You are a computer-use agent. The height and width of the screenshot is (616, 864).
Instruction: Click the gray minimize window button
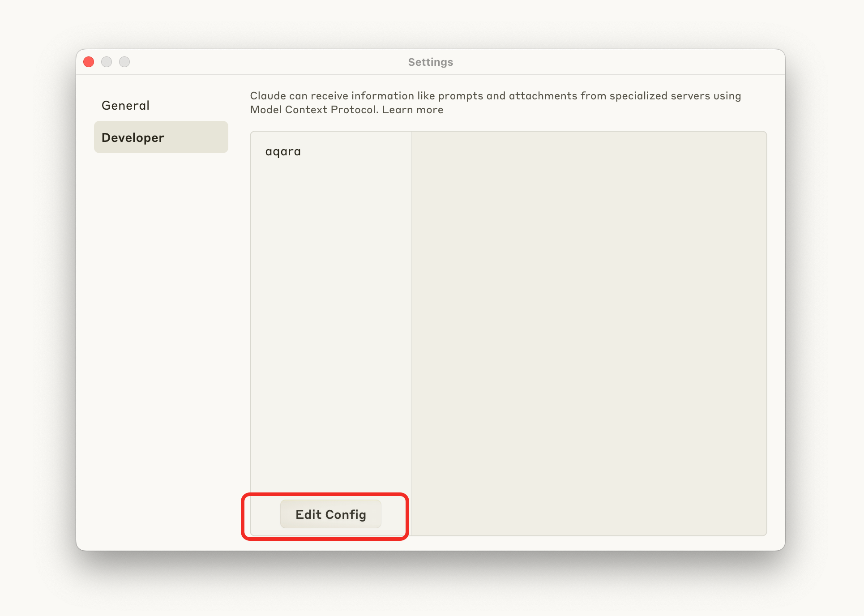107,62
